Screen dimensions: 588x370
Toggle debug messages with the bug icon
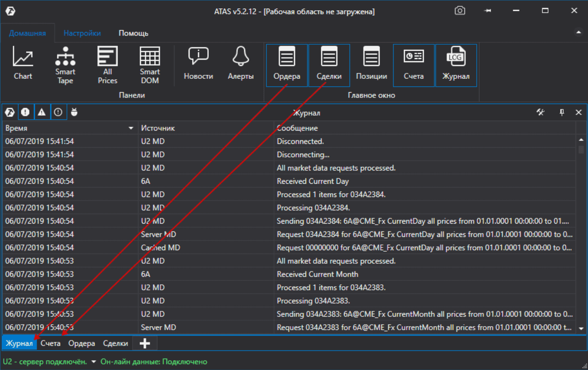tap(74, 112)
